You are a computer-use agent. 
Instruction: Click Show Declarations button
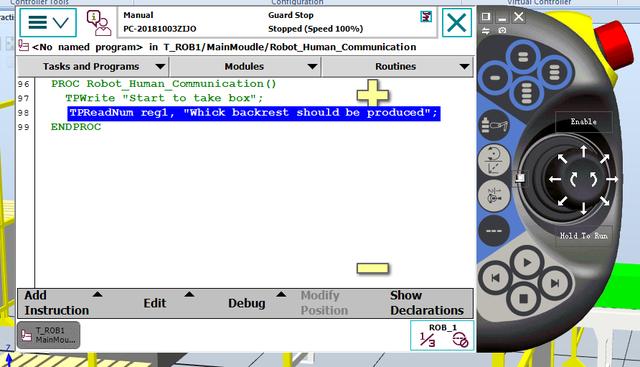[427, 303]
